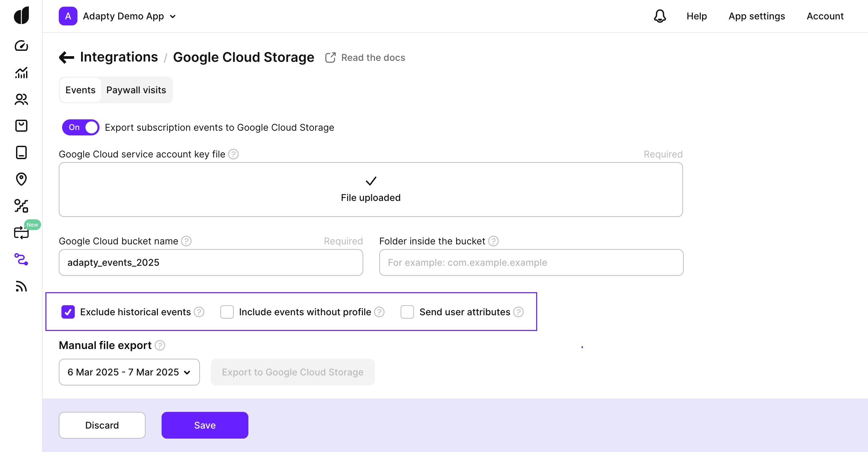Enable Include events without profile
Image resolution: width=868 pixels, height=452 pixels.
pyautogui.click(x=227, y=312)
